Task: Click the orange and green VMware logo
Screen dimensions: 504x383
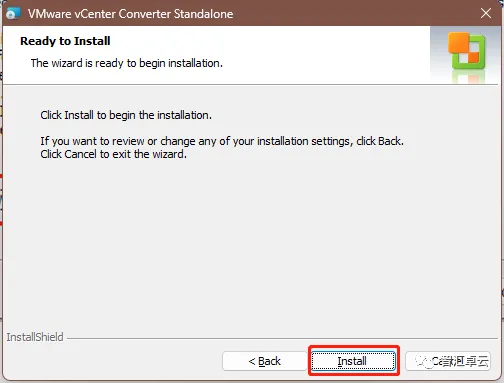Action: [x=466, y=51]
